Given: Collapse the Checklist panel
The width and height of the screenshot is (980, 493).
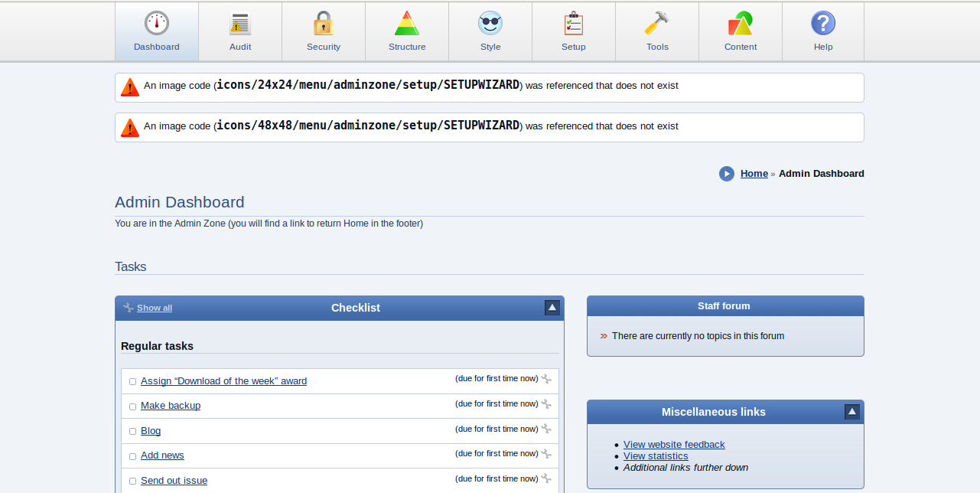Looking at the screenshot, I should [552, 308].
